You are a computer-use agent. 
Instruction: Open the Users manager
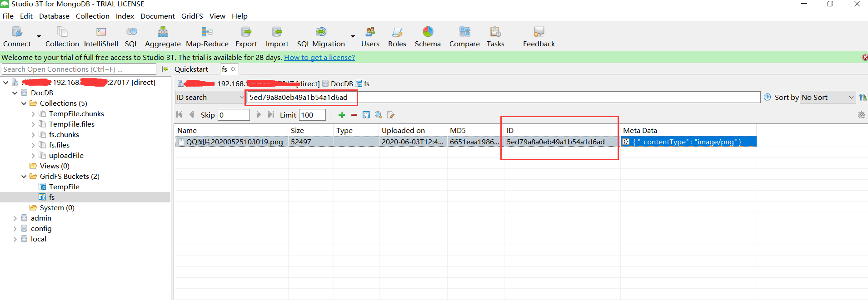370,36
